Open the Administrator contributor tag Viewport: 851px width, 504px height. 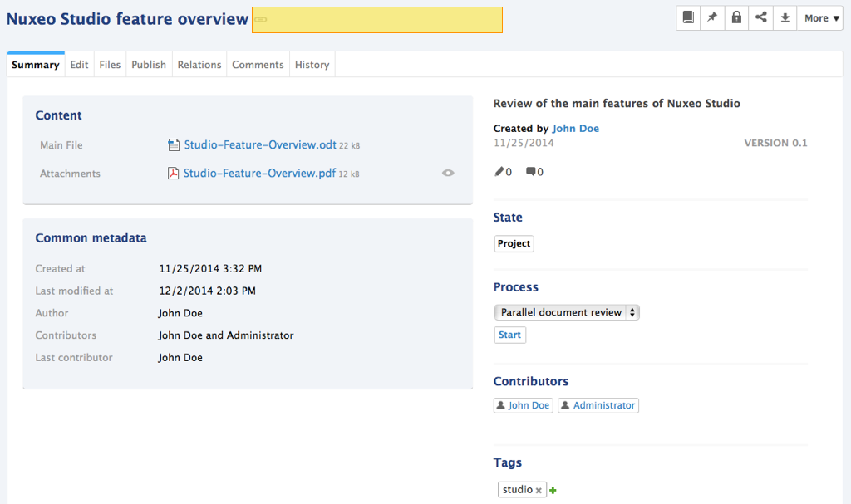coord(598,405)
